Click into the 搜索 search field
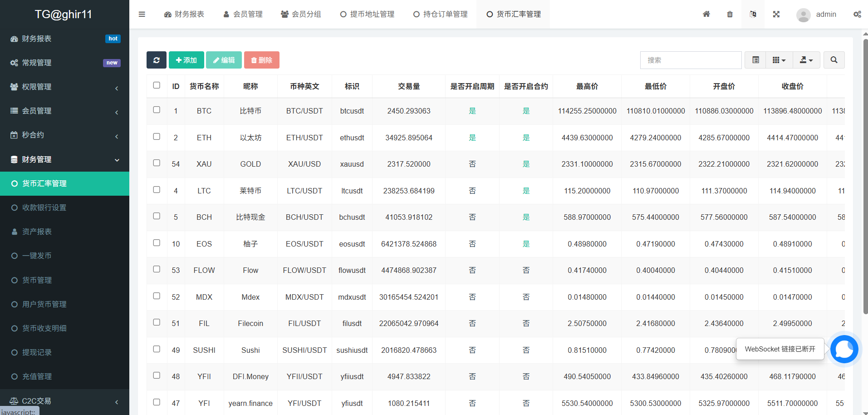Screen dimensions: 868x415 click(x=690, y=60)
